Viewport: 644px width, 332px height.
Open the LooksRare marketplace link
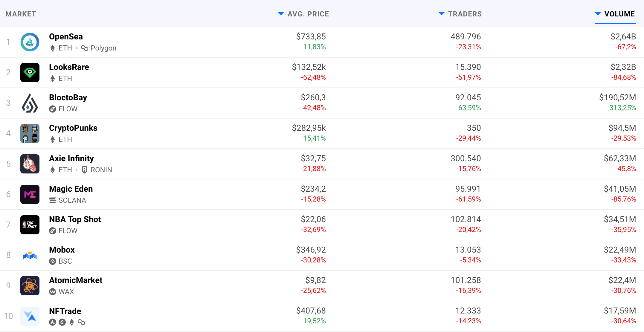(x=69, y=67)
